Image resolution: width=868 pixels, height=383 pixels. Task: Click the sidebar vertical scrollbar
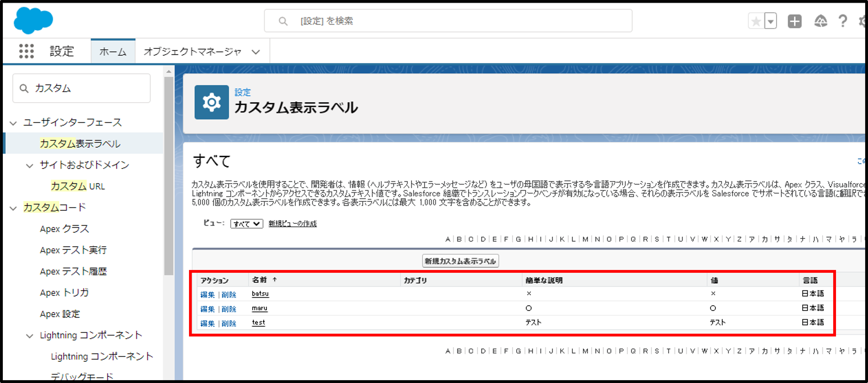[x=168, y=175]
